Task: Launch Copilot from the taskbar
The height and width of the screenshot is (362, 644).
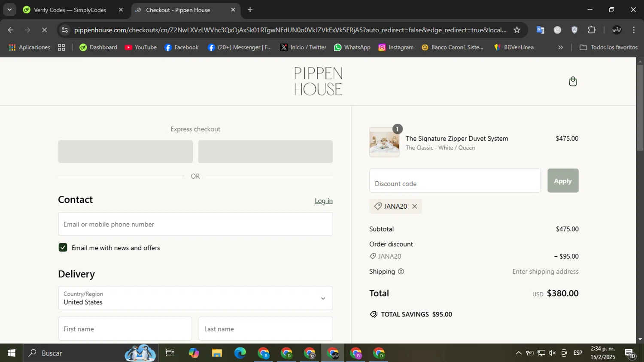Action: point(194,353)
